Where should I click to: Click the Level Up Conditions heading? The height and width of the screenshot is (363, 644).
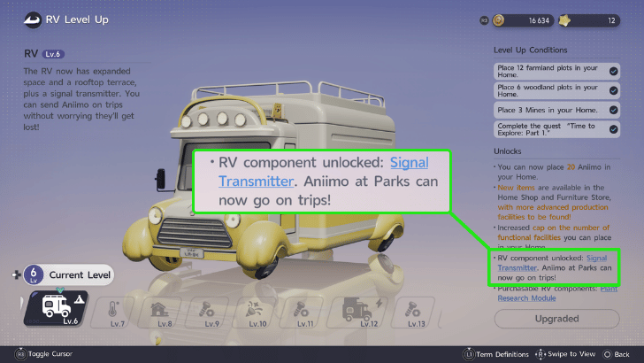pos(530,50)
